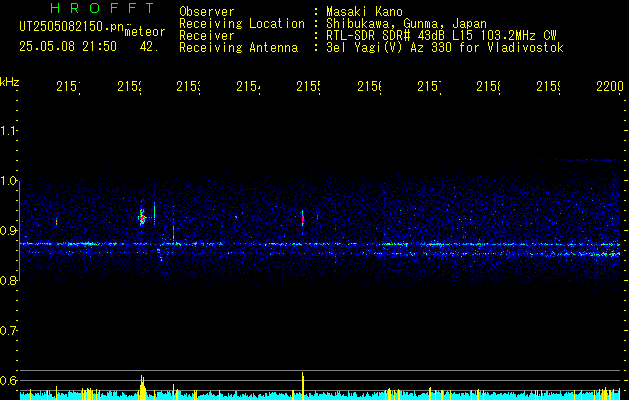Click the 1.0 frequency axis label

point(8,181)
